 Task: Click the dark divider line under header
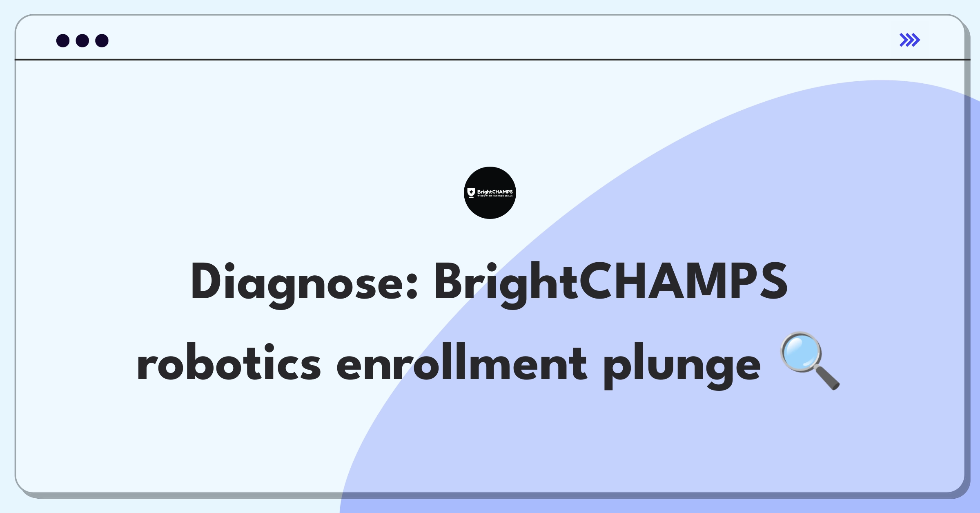pos(492,60)
